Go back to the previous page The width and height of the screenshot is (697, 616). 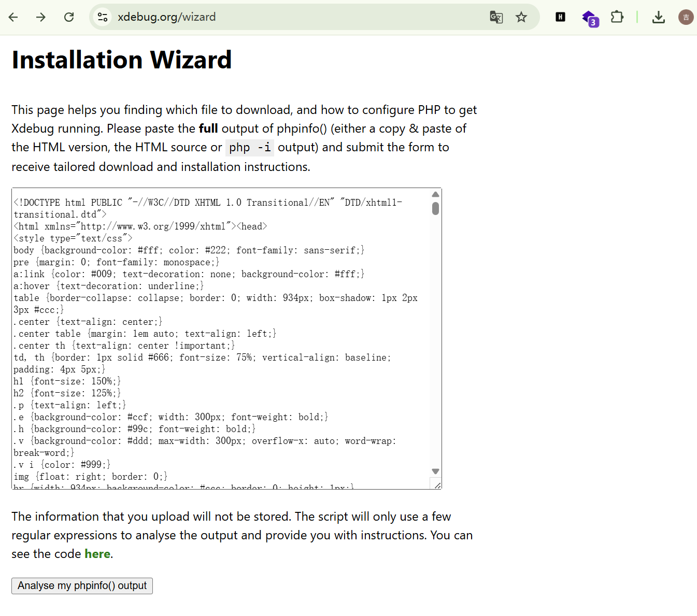pyautogui.click(x=13, y=17)
